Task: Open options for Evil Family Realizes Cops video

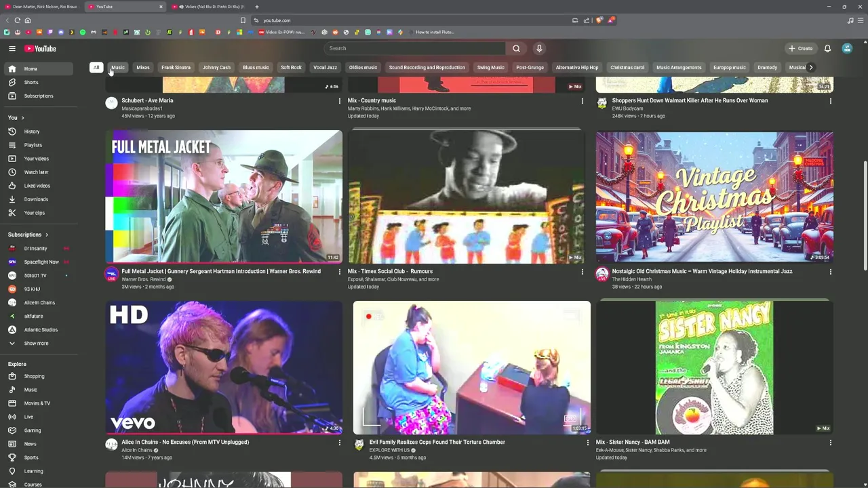Action: [x=587, y=443]
